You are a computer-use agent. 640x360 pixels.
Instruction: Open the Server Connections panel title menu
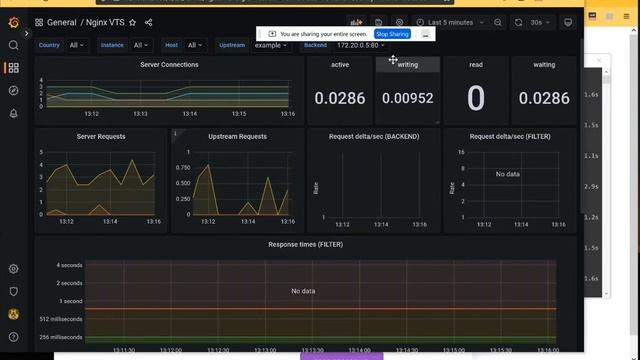pos(169,64)
